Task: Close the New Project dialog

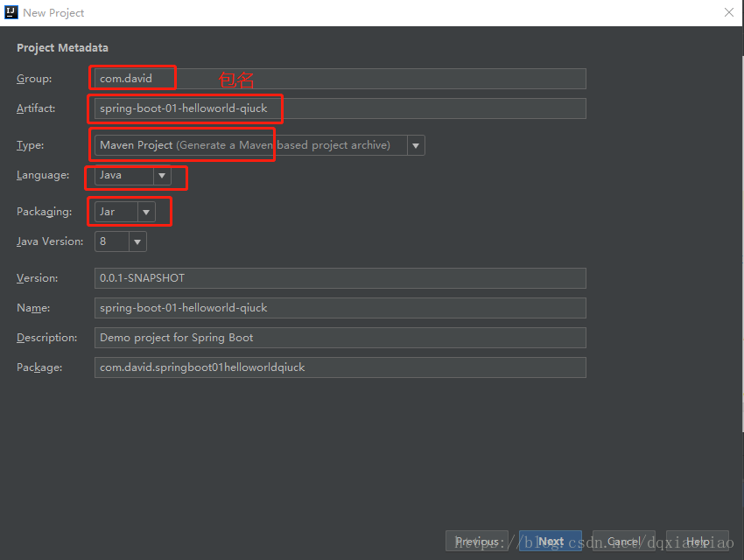Action: click(729, 12)
